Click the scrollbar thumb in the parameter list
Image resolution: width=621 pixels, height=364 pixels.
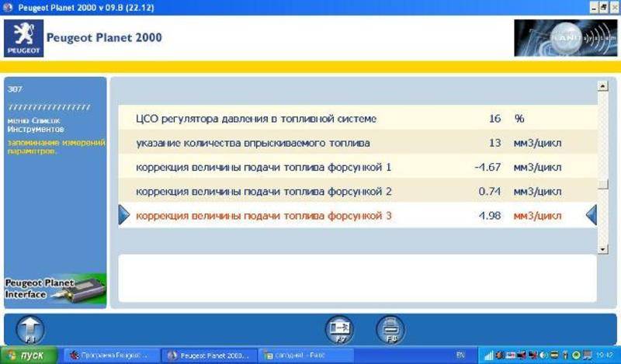(x=602, y=183)
